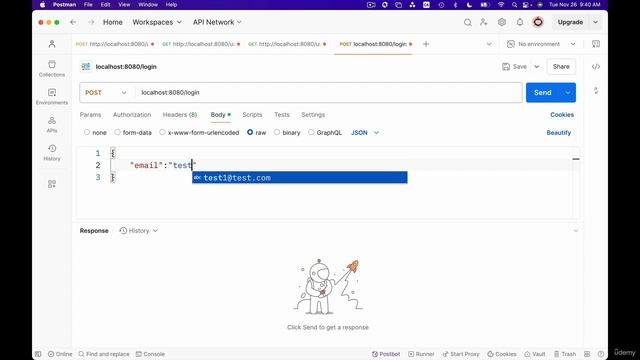Viewport: 640px width, 360px height.
Task: Open the API Network dropdown
Action: (217, 22)
